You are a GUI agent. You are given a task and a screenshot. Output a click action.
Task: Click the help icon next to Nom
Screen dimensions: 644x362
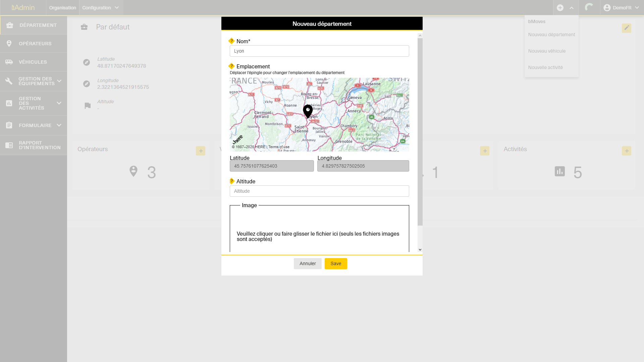coord(231,41)
